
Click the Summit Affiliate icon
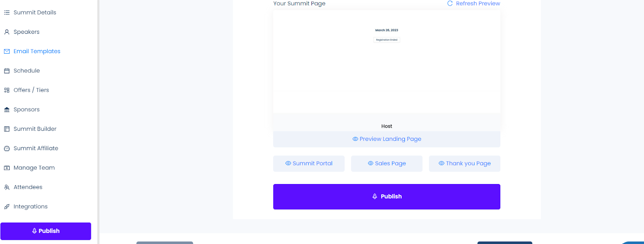coord(7,149)
